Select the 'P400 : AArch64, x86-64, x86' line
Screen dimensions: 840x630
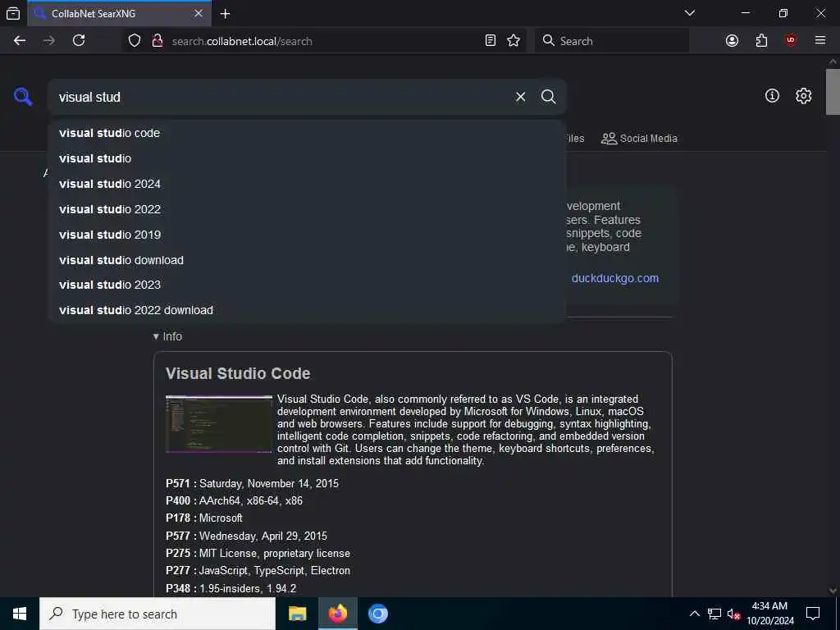234,500
